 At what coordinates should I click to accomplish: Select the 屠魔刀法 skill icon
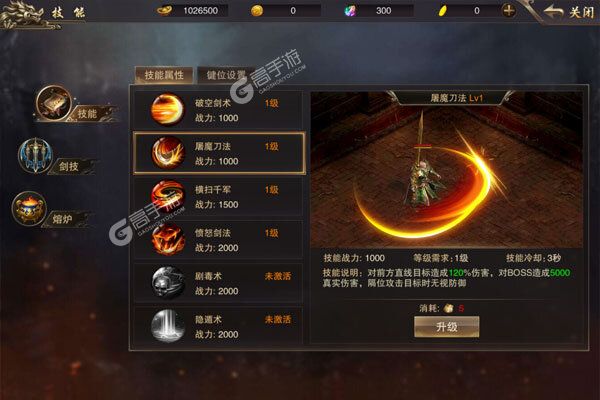(167, 153)
